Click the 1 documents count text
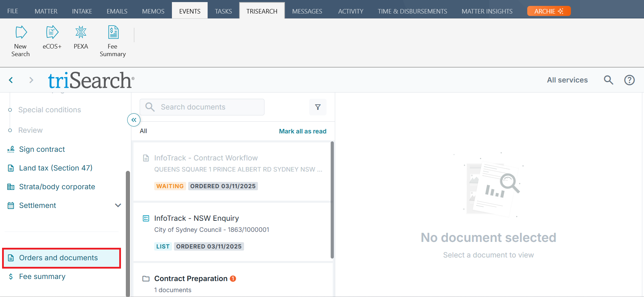The width and height of the screenshot is (644, 297). coord(173,290)
